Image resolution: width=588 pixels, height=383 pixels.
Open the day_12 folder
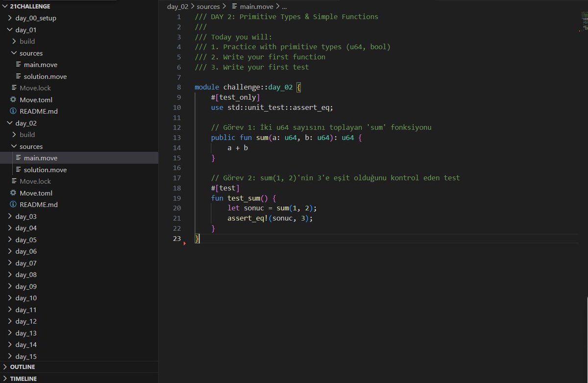coord(26,322)
